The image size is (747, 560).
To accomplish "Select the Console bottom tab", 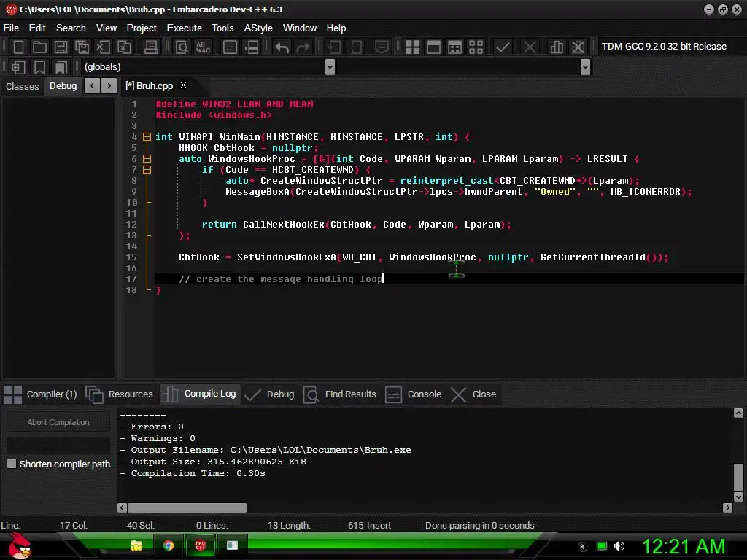I will (413, 394).
